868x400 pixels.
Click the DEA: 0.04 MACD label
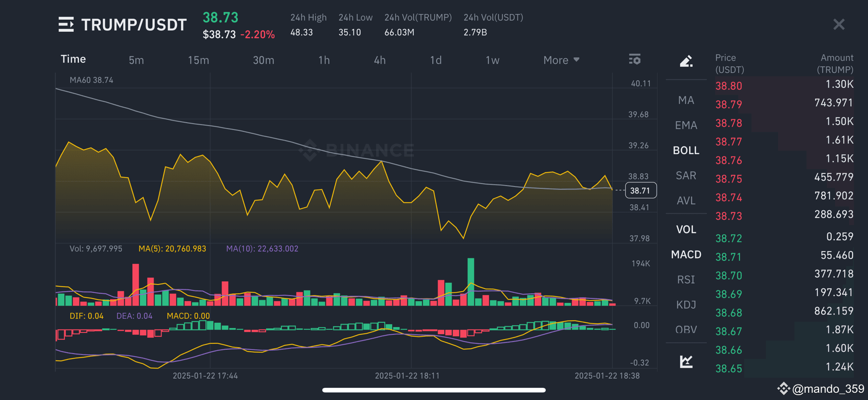[134, 316]
